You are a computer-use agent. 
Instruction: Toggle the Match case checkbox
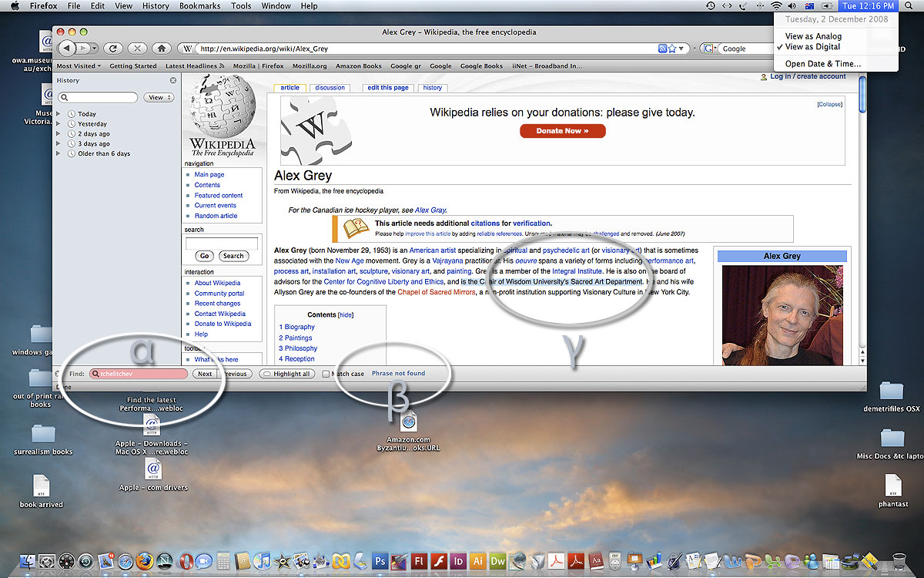tap(326, 374)
